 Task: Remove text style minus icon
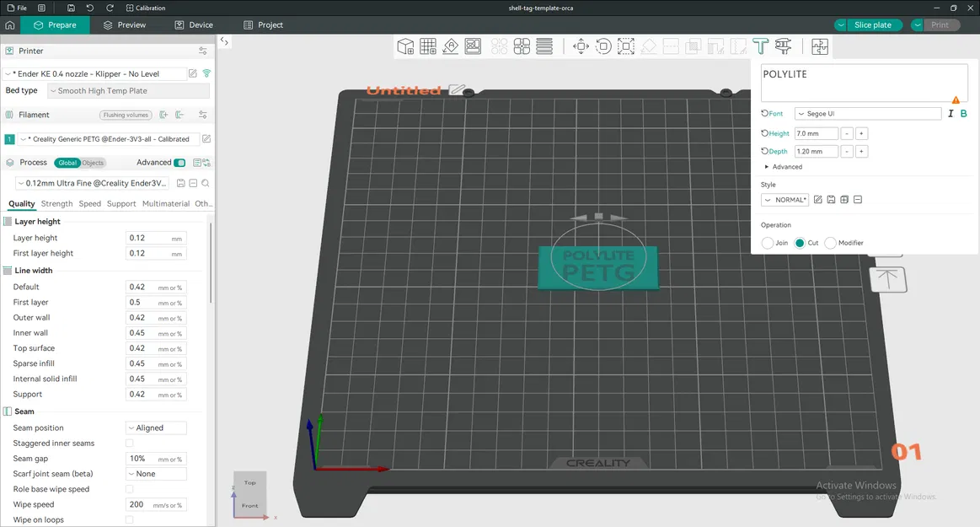(858, 200)
